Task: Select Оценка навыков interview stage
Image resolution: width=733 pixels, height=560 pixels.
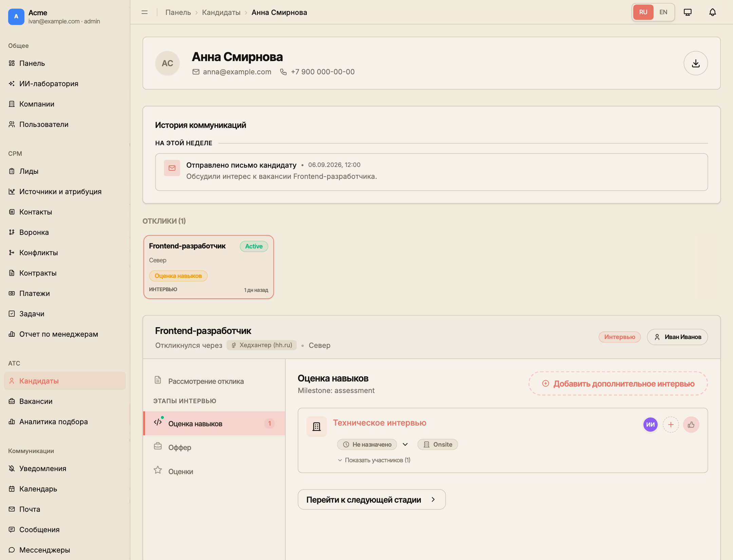Action: 214,424
